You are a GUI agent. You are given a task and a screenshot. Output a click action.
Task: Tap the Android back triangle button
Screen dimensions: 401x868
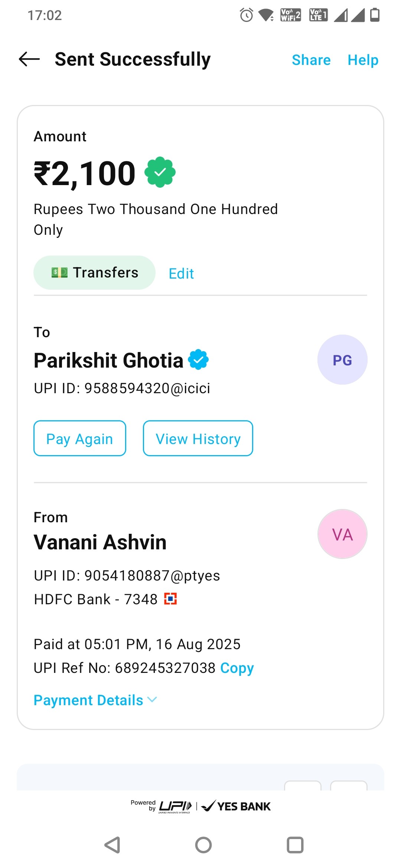tap(112, 845)
